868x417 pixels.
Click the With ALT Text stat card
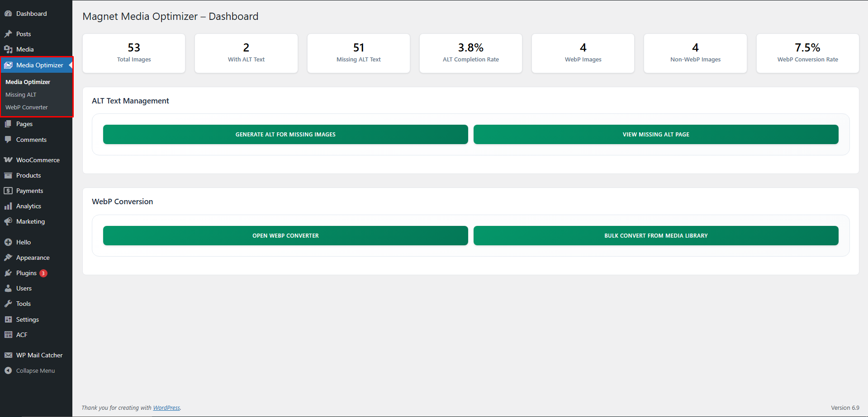tap(246, 53)
